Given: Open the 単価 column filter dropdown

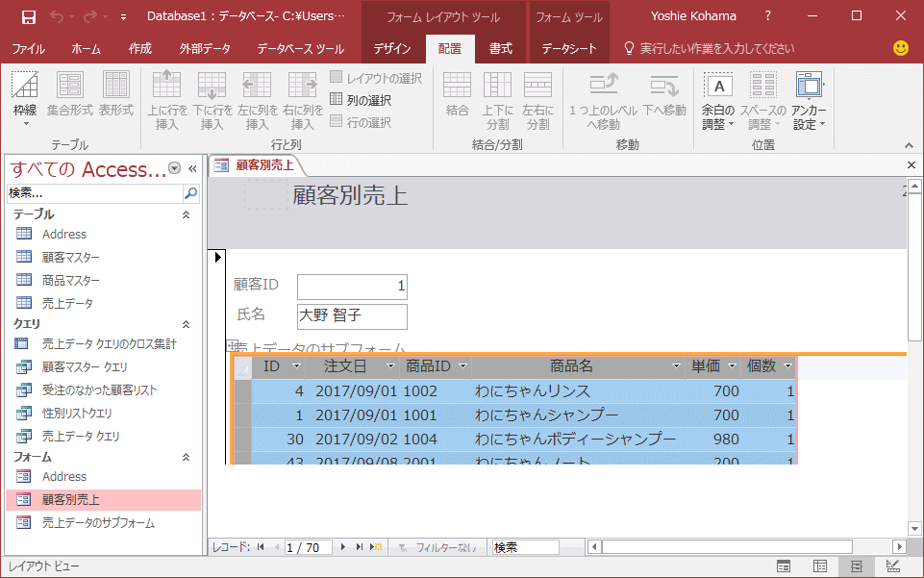Looking at the screenshot, I should point(732,366).
